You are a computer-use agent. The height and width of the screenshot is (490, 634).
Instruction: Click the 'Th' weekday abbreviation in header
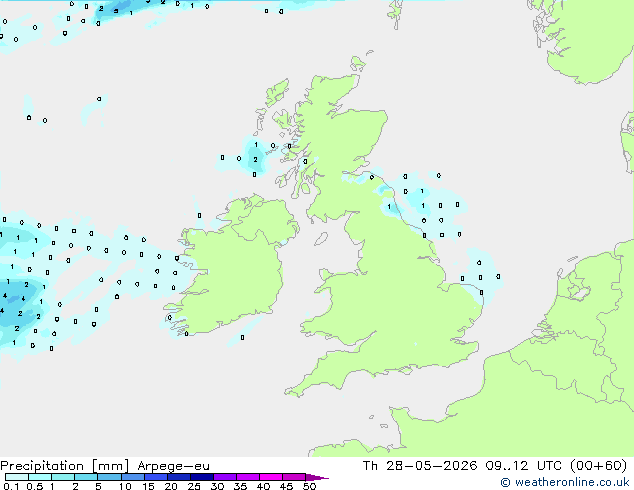point(370,466)
